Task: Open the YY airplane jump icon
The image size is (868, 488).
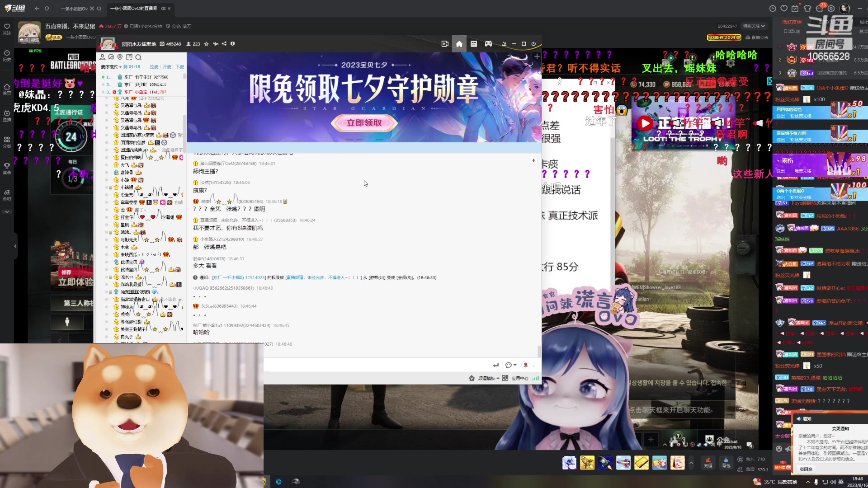Action: (216, 44)
